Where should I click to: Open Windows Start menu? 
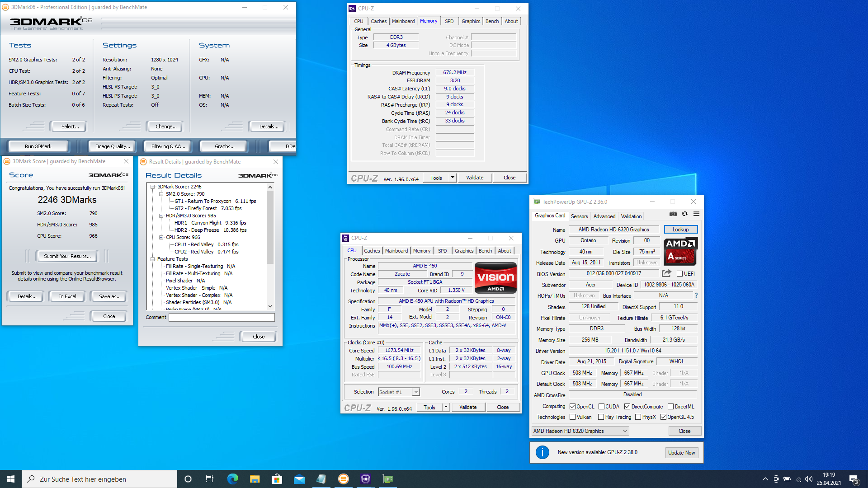(x=11, y=479)
